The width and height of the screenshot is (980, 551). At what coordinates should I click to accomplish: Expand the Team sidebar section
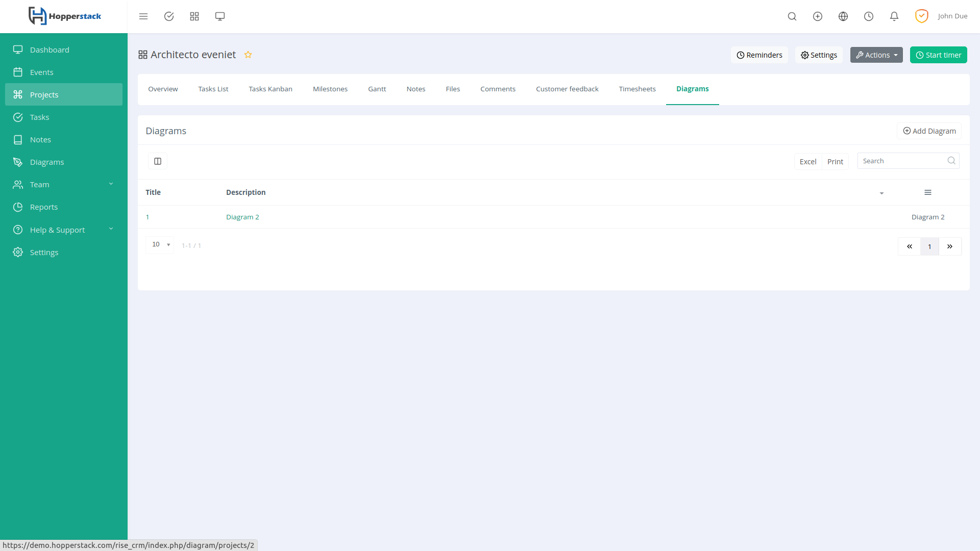point(40,184)
